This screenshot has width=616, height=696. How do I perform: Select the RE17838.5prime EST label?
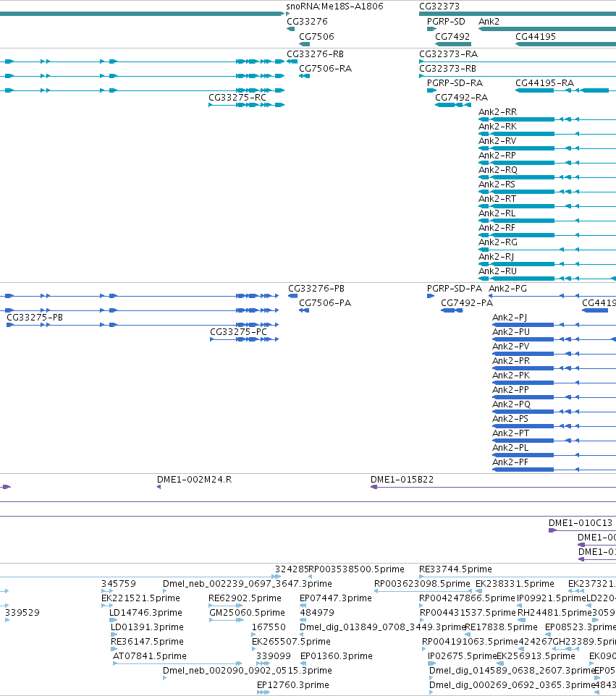click(x=501, y=628)
